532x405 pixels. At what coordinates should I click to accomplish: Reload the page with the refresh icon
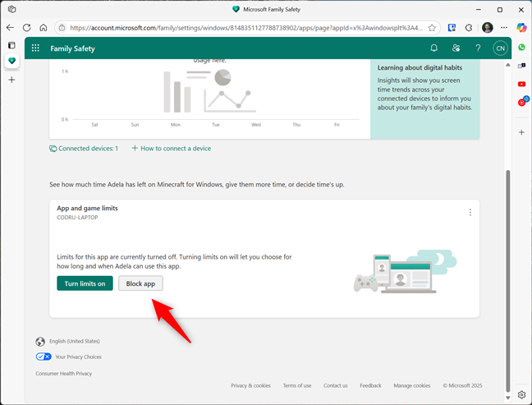tap(27, 28)
